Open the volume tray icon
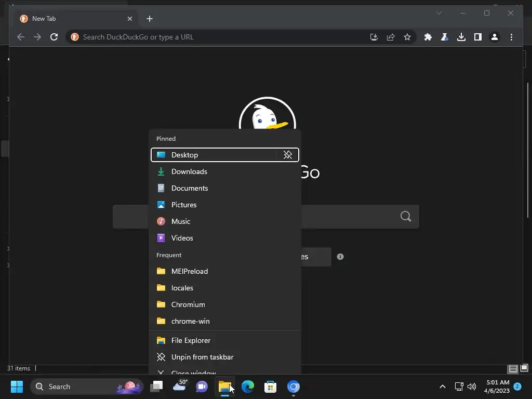532x399 pixels. pos(472,387)
